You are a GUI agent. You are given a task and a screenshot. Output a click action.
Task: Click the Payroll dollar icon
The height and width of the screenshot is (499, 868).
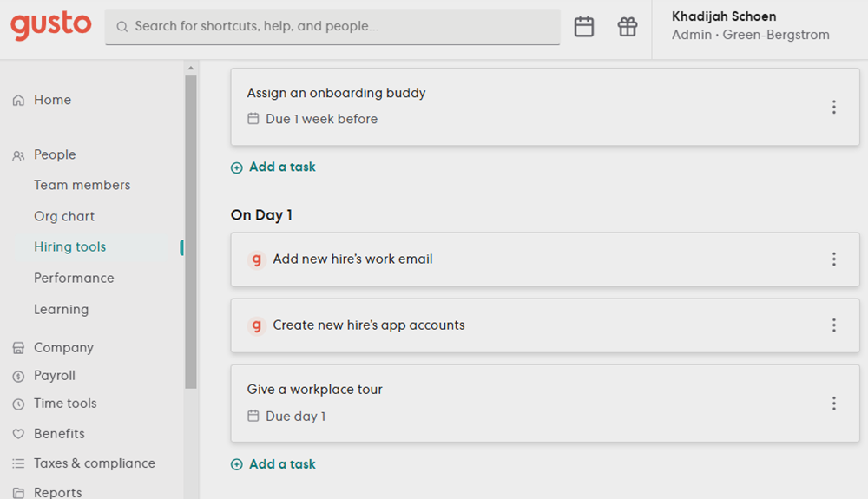point(18,376)
